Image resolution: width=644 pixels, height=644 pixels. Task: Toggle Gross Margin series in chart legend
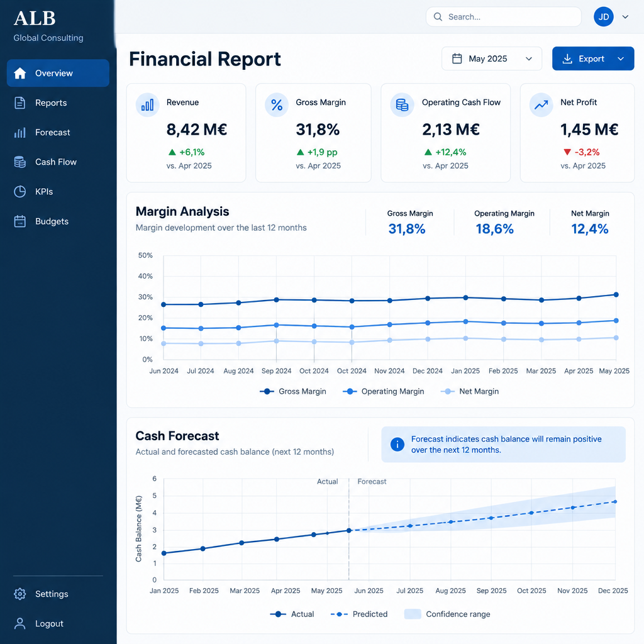click(293, 391)
